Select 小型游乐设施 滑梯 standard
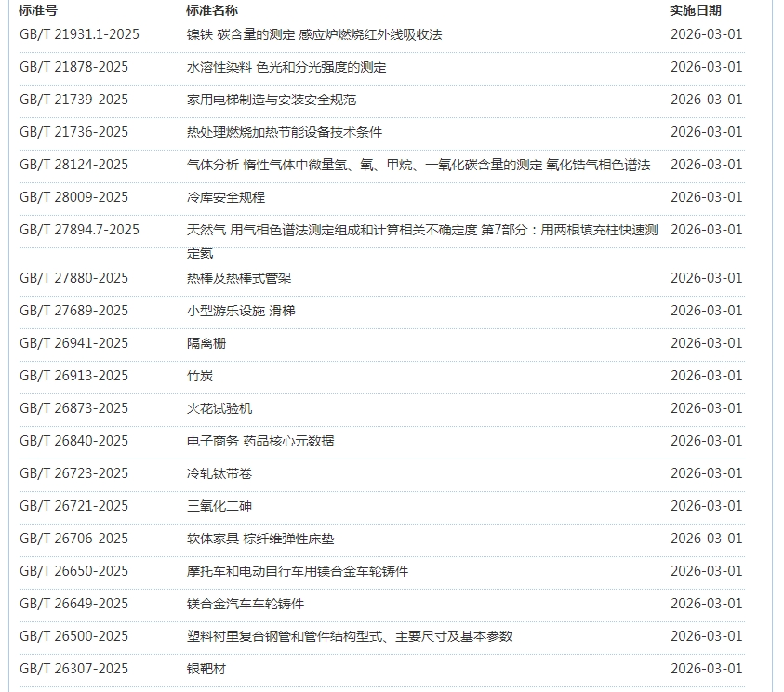This screenshot has height=692, width=784. coord(241,311)
